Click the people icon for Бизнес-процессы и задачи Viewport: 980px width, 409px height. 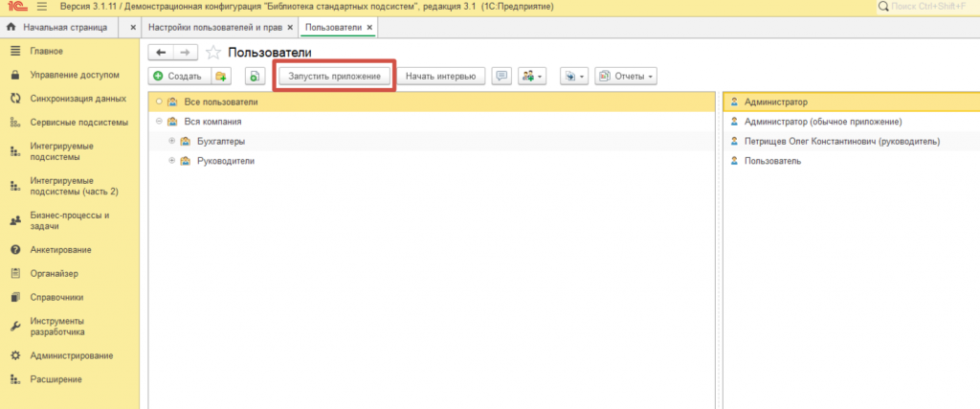pyautogui.click(x=16, y=220)
